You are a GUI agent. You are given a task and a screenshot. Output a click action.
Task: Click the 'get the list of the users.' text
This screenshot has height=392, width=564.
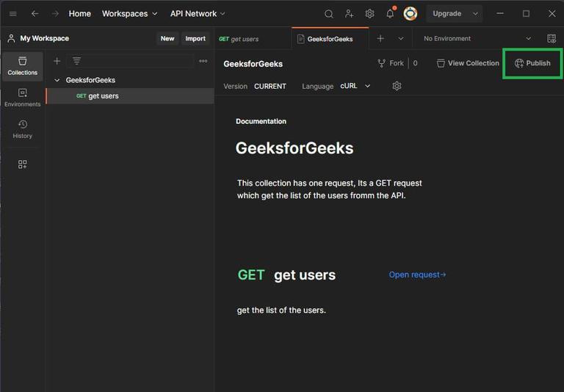[281, 310]
